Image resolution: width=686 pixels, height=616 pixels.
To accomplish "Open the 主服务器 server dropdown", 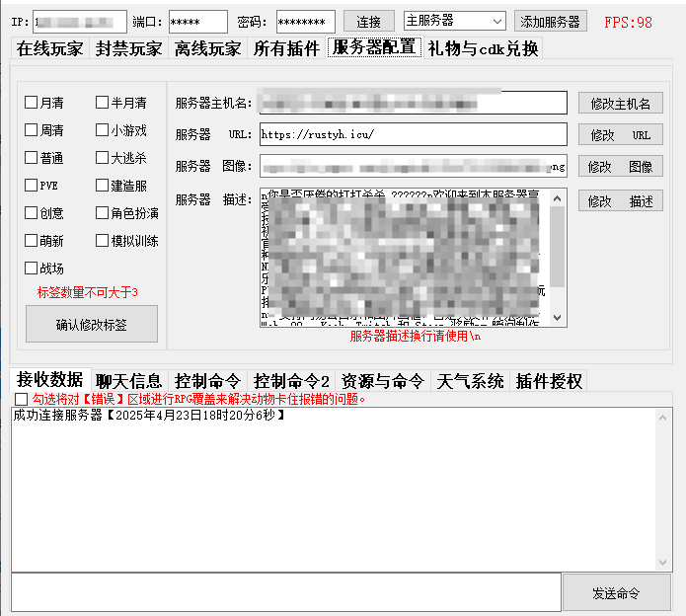I will point(455,21).
